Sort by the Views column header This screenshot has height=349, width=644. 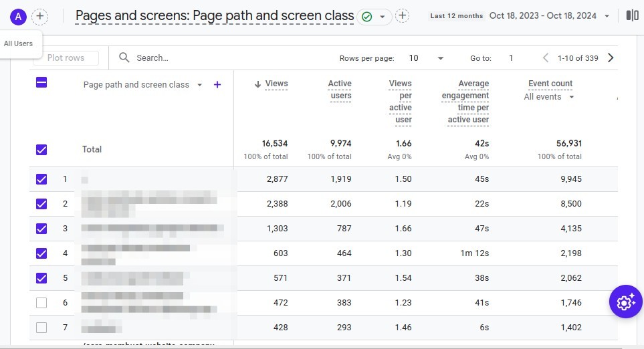pyautogui.click(x=276, y=84)
